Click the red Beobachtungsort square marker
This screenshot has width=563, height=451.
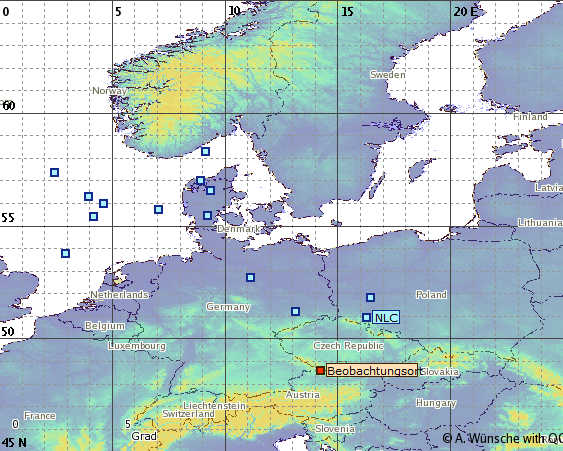click(x=320, y=371)
